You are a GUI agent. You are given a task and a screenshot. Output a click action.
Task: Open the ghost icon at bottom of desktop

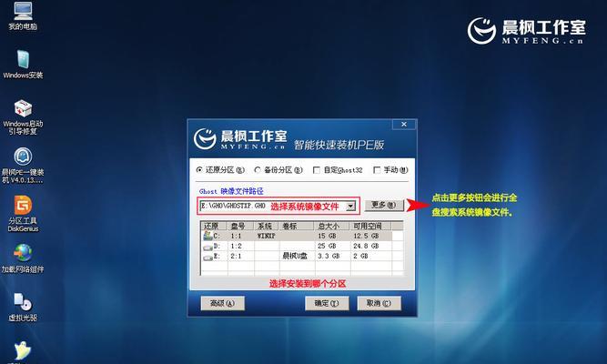click(x=23, y=351)
